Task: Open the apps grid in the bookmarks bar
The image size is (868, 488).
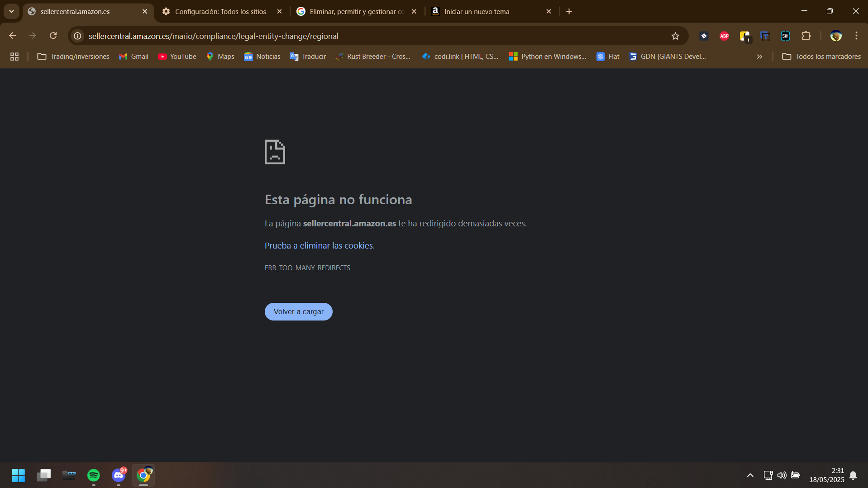Action: click(x=14, y=57)
